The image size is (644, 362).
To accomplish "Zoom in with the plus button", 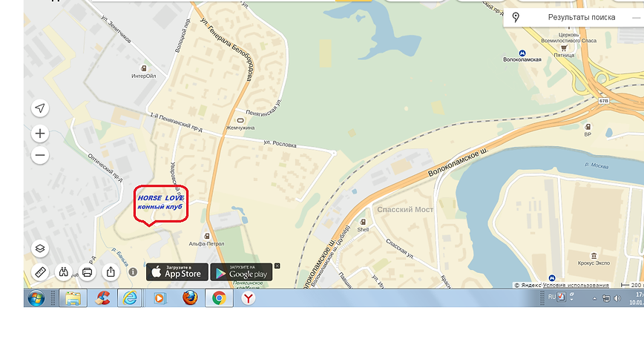I will point(40,134).
